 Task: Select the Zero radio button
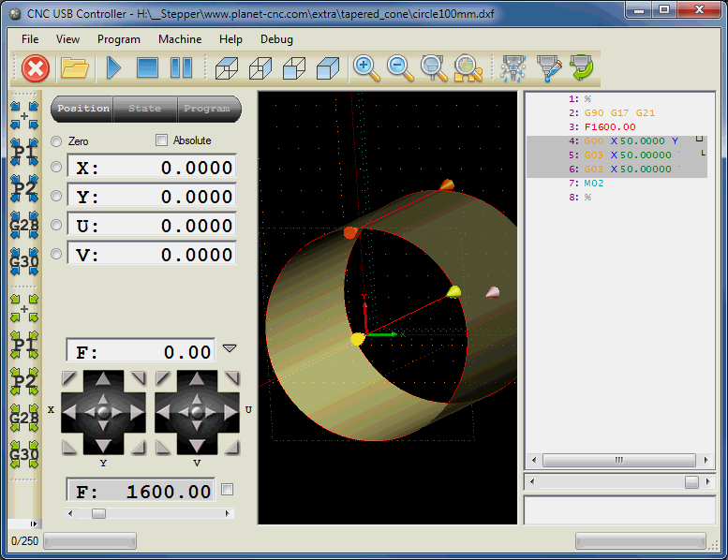[x=56, y=141]
